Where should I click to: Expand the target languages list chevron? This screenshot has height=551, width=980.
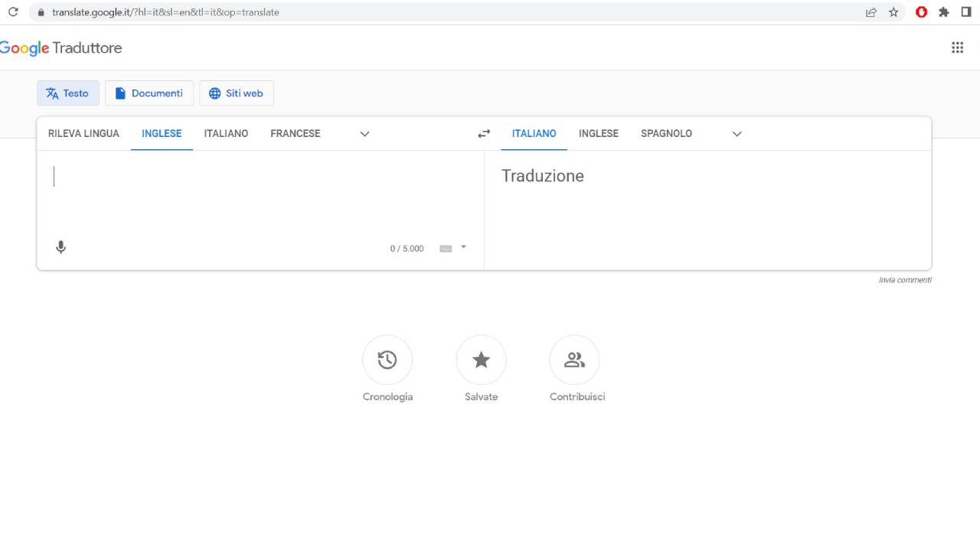737,134
